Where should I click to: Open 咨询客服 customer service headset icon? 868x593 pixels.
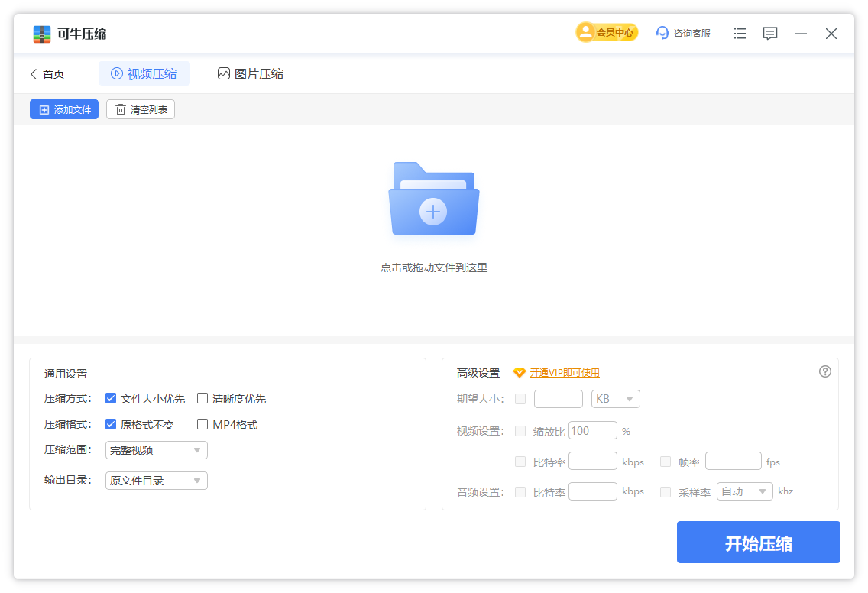[662, 33]
